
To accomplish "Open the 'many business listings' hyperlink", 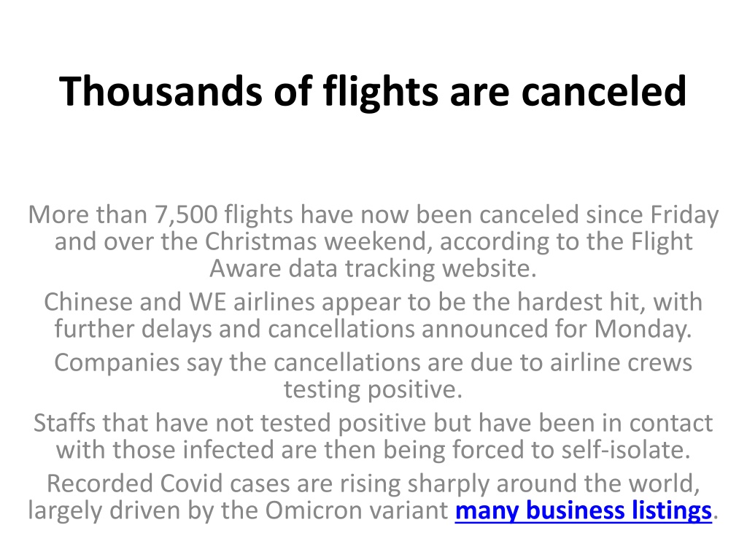I will tap(583, 510).
